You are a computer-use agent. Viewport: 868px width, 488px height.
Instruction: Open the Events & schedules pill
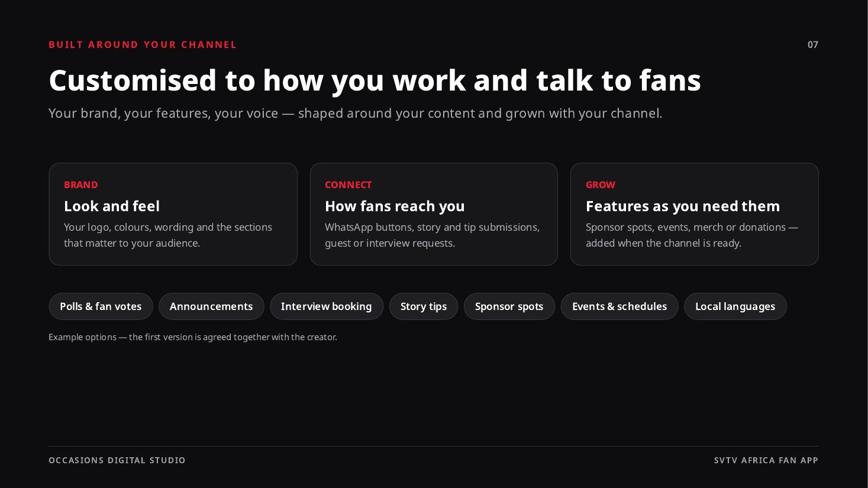point(619,306)
